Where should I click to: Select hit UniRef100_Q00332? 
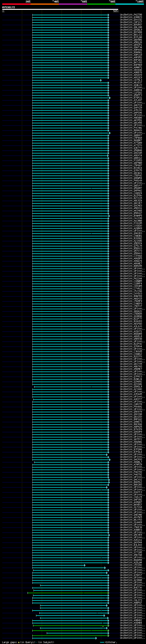tap(131, 20)
